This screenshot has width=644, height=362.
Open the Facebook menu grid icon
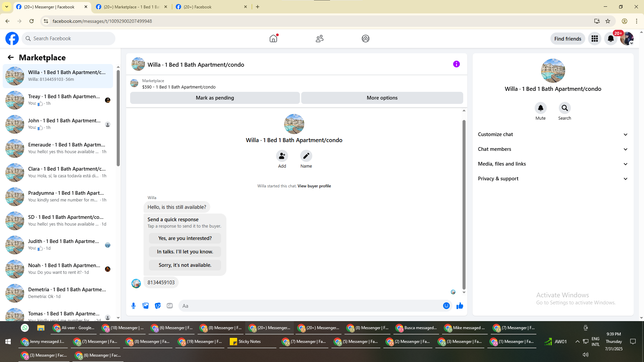point(594,39)
